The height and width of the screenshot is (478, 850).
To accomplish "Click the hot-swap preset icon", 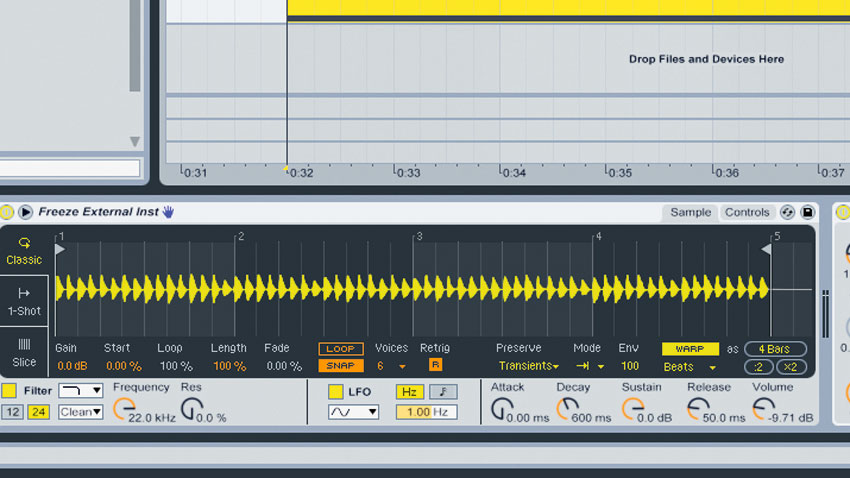I will point(788,212).
